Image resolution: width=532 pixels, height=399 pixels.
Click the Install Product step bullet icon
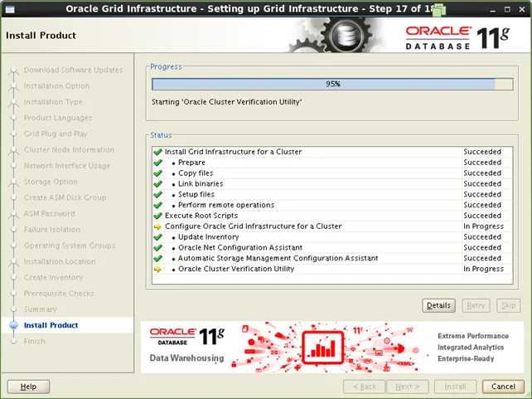pyautogui.click(x=13, y=325)
